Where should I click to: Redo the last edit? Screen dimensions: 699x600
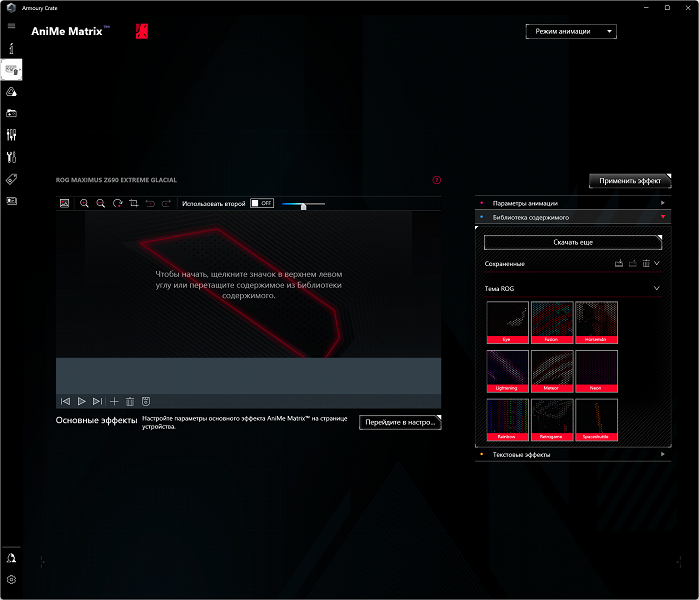pyautogui.click(x=166, y=203)
